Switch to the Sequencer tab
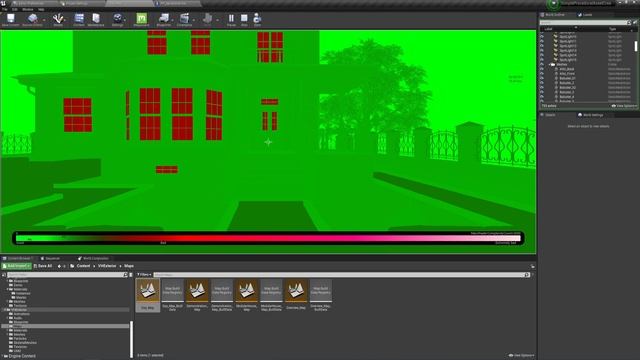 (50, 258)
